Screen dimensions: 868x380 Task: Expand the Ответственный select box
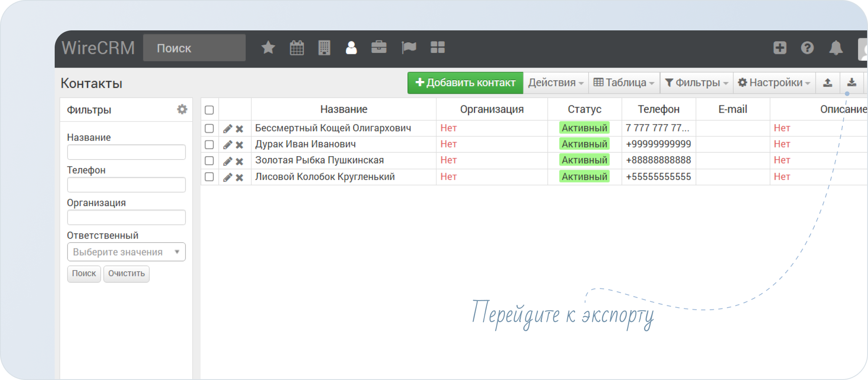click(126, 252)
